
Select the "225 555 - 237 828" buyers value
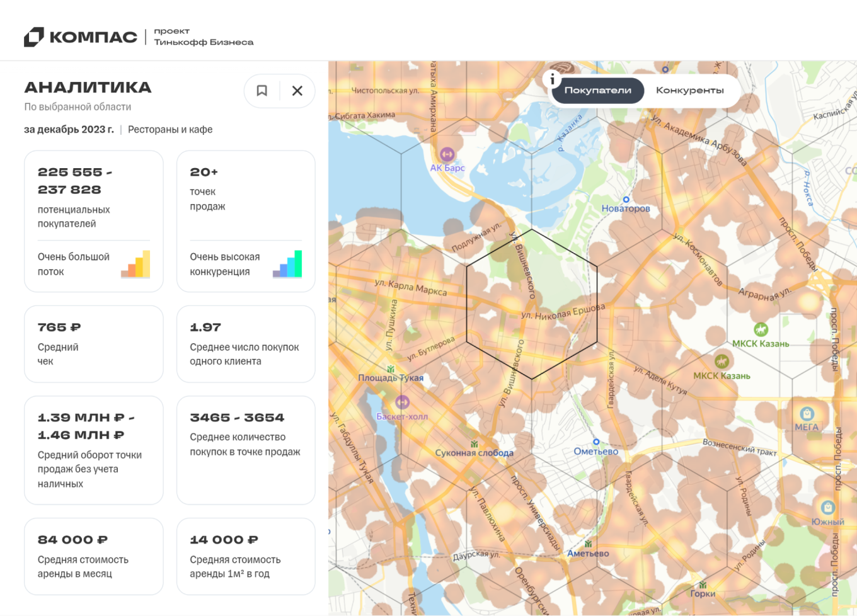[x=75, y=181]
